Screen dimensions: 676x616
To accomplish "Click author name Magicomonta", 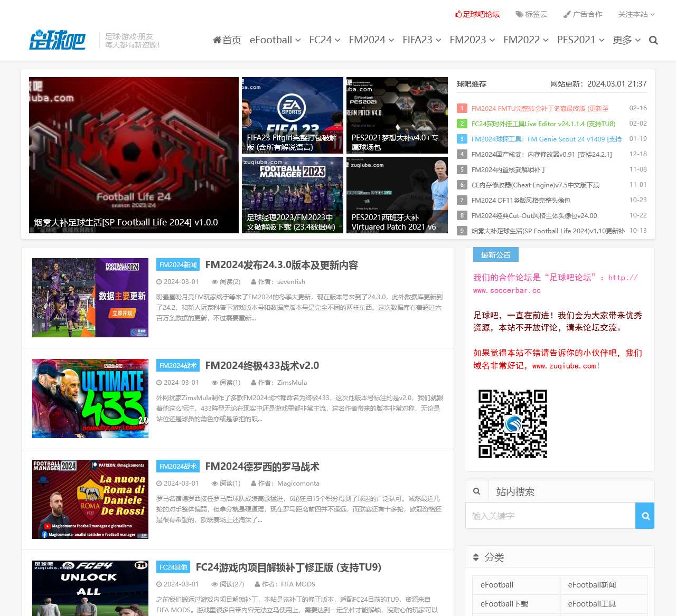I will pyautogui.click(x=298, y=484).
